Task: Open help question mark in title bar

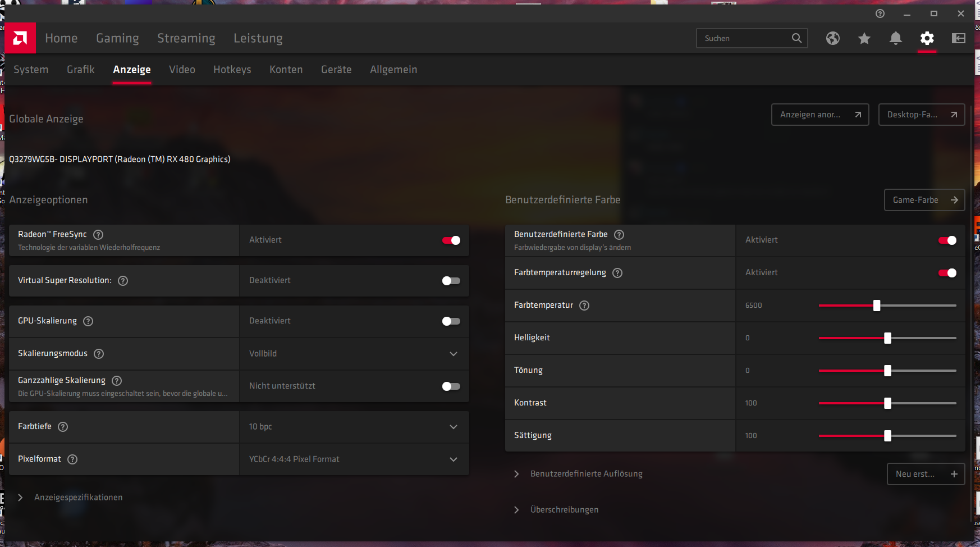Action: [x=880, y=13]
